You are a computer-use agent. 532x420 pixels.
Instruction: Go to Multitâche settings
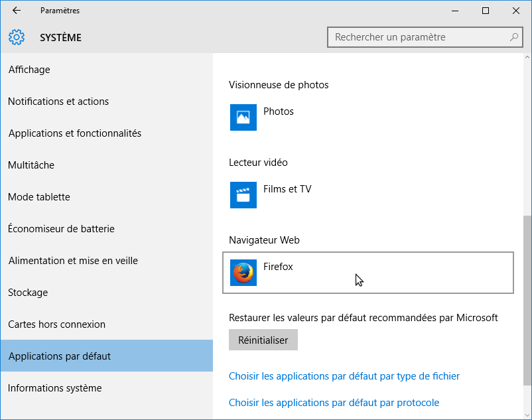tap(31, 165)
